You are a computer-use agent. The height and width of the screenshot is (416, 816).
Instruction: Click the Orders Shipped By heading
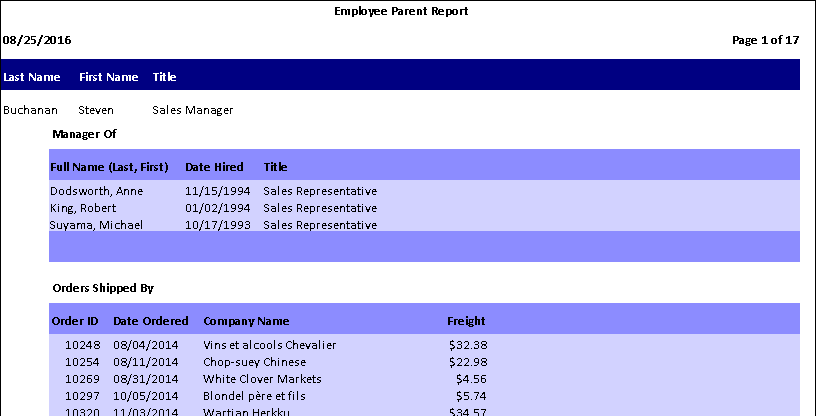click(103, 288)
